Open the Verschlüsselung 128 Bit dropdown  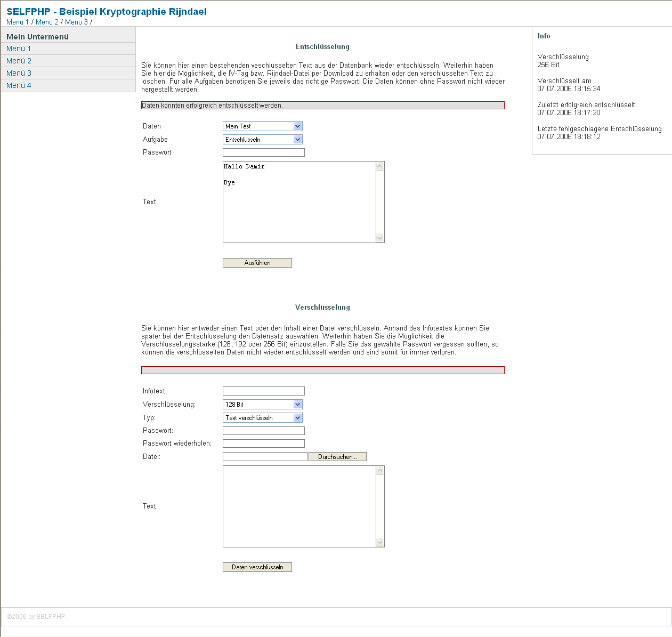tap(263, 405)
